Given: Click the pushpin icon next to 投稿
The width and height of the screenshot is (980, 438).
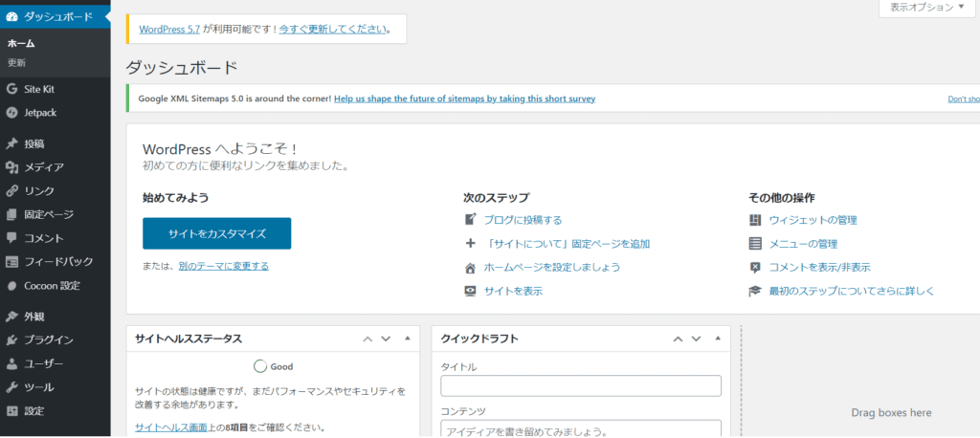Looking at the screenshot, I should point(11,143).
